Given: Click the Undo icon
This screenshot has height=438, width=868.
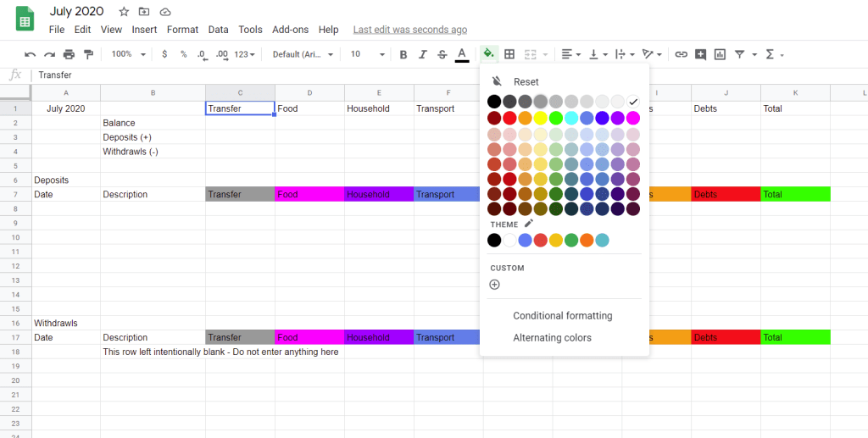Looking at the screenshot, I should (x=31, y=54).
